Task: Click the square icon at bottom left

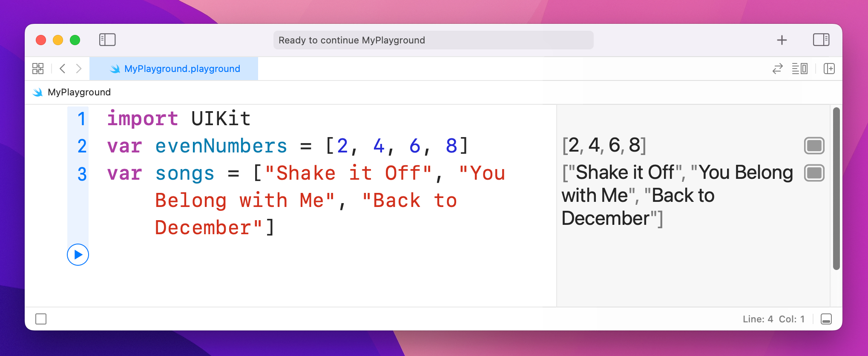Action: [x=41, y=319]
